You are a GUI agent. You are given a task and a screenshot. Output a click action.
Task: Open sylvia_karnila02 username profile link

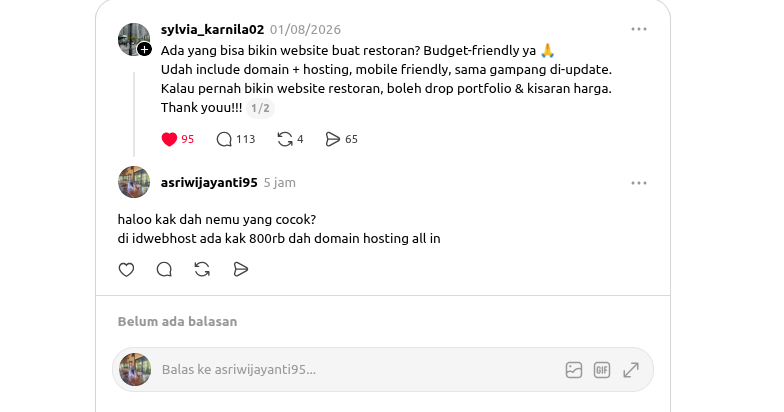(x=212, y=30)
